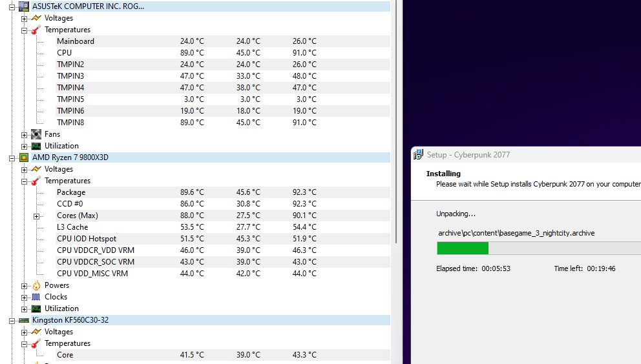Click the ASUSTeK motherboard icon

[24, 6]
